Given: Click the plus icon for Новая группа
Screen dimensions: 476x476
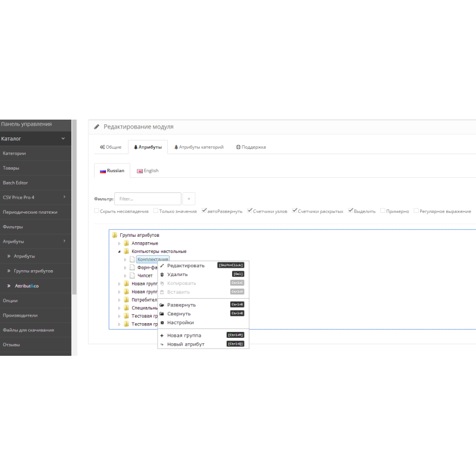Looking at the screenshot, I should coord(162,335).
